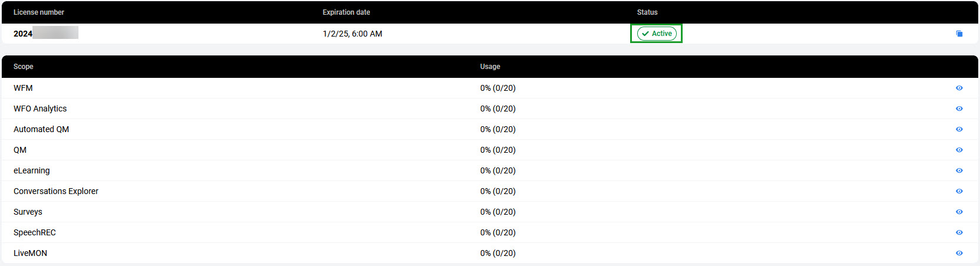Show QM scope details eye icon
This screenshot has width=980, height=266.
pos(959,150)
